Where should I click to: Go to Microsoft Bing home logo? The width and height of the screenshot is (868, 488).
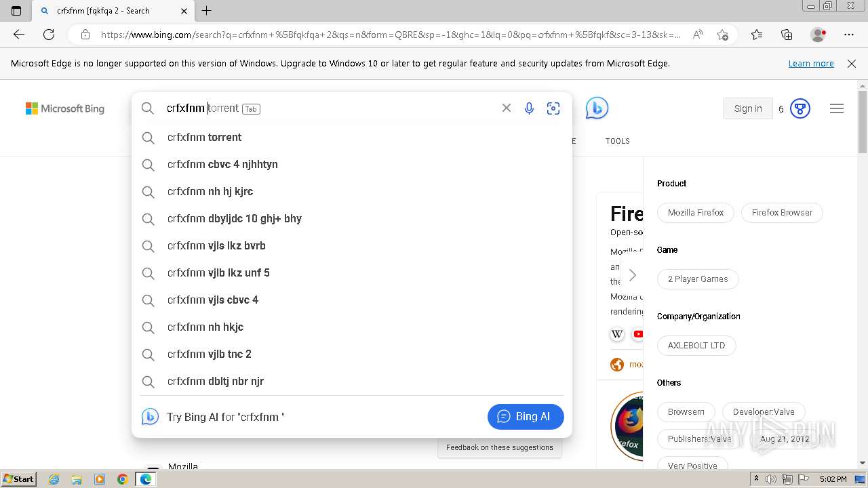65,108
